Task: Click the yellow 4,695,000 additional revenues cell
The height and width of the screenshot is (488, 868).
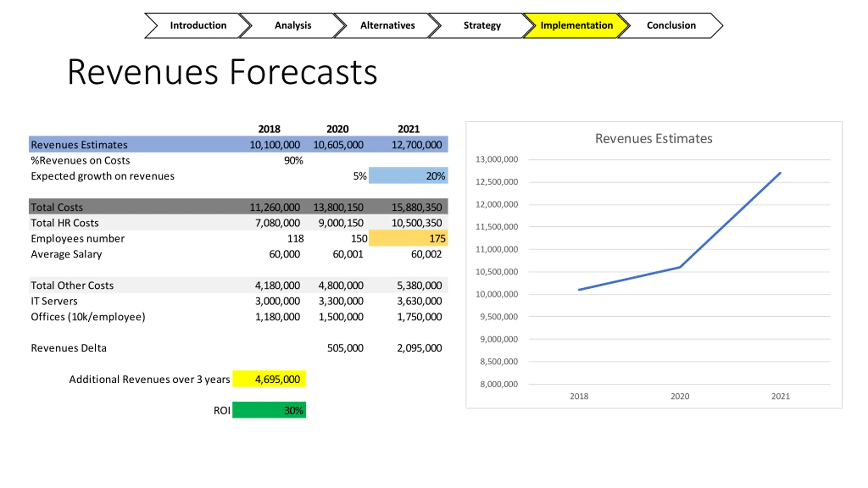Action: 269,379
